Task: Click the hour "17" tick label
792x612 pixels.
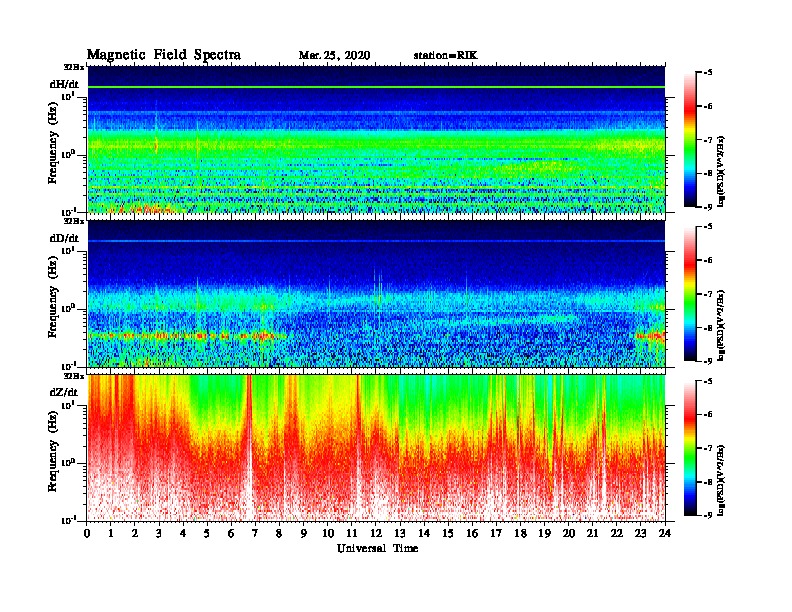Action: [x=496, y=533]
